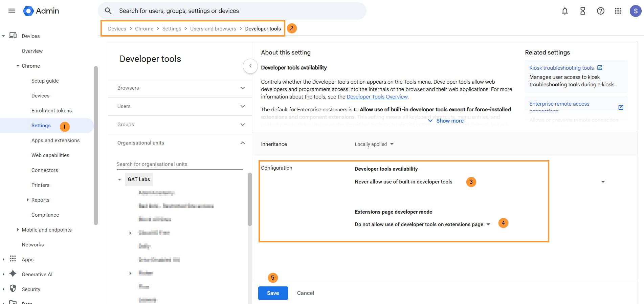Open the Inheritance Locally applied dropdown
The width and height of the screenshot is (644, 304).
tap(374, 144)
